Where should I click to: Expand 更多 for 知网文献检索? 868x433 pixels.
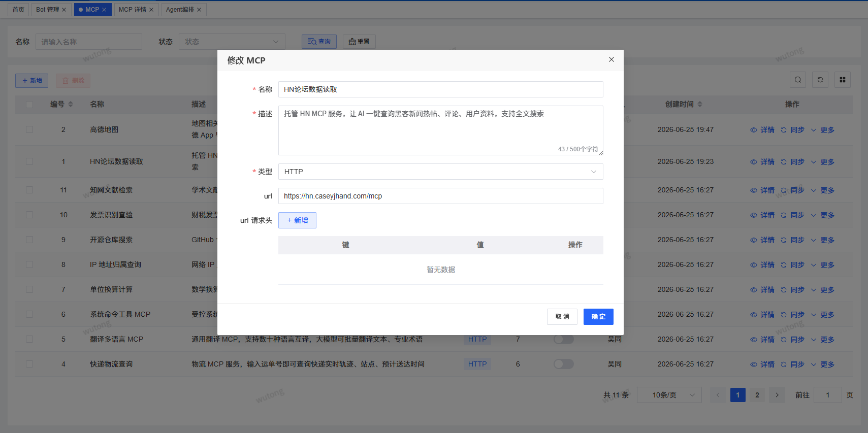(x=822, y=190)
